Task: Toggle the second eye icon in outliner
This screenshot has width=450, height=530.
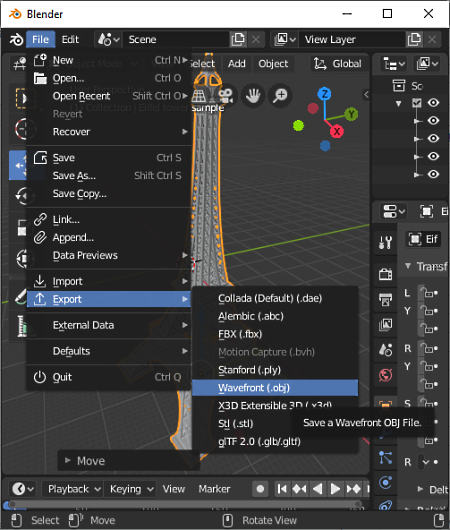Action: point(433,120)
